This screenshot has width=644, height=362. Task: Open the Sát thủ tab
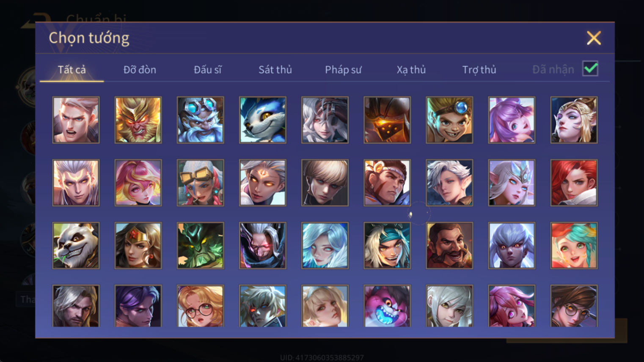(275, 70)
